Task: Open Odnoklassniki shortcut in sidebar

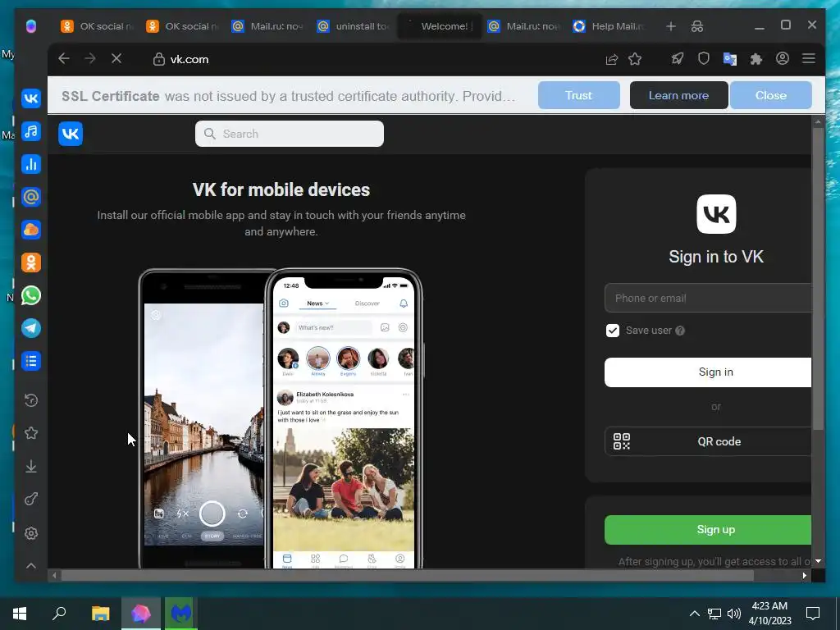Action: click(x=31, y=262)
